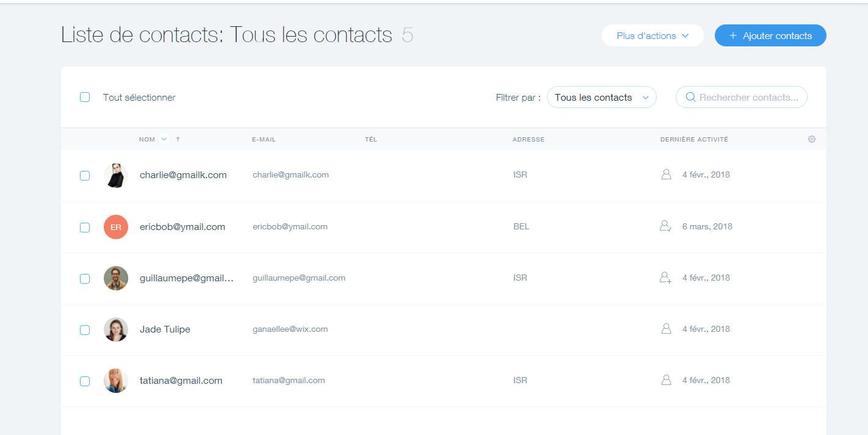This screenshot has height=435, width=868.
Task: Open the search magnifier icon in search bar
Action: click(x=690, y=97)
